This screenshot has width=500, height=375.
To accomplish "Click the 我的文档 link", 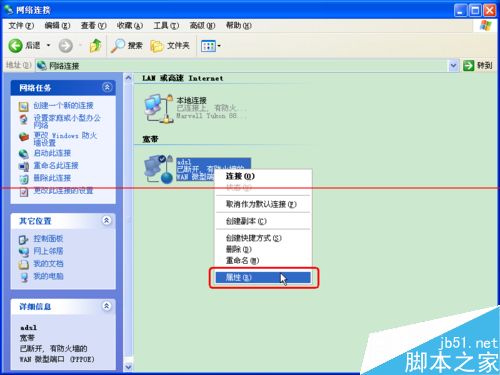I will click(x=48, y=264).
